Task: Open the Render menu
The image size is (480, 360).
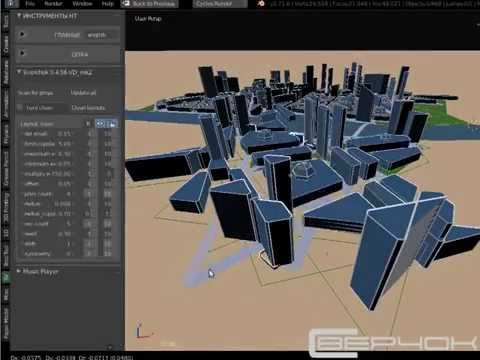Action: point(53,4)
